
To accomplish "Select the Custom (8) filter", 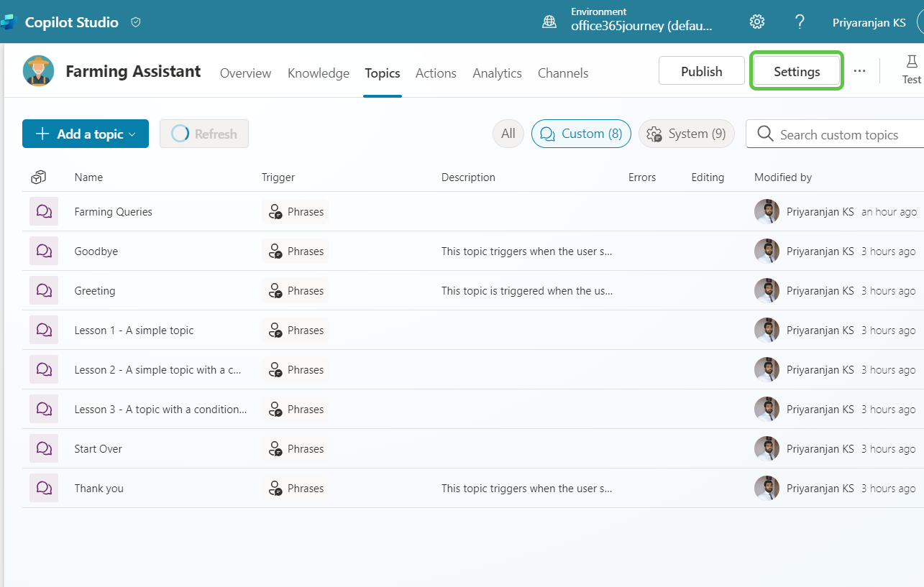I will click(x=581, y=134).
